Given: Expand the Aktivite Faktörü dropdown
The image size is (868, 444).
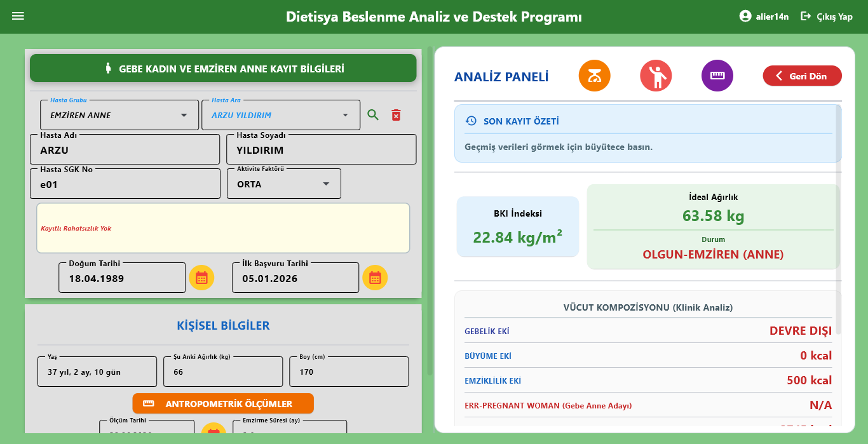Looking at the screenshot, I should coord(284,184).
